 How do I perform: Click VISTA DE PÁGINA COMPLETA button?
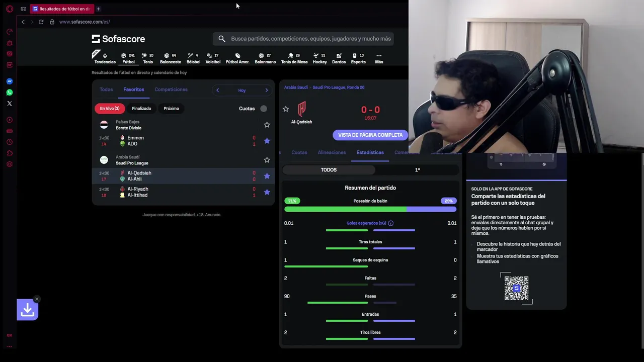coord(370,135)
